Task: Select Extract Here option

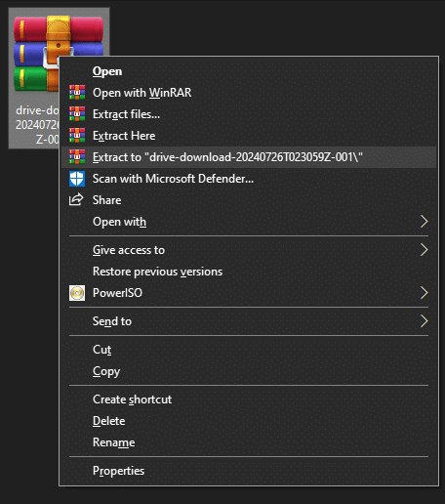Action: pos(249,136)
